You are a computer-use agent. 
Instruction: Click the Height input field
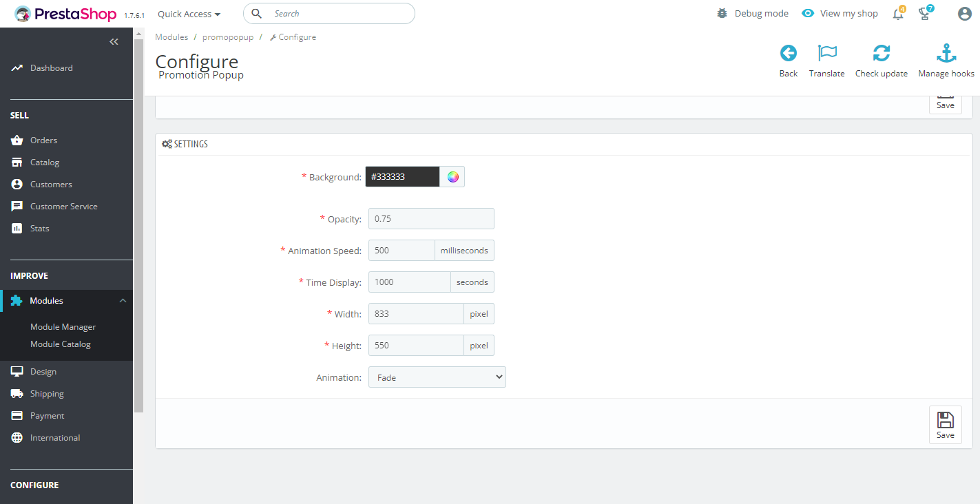click(x=416, y=346)
